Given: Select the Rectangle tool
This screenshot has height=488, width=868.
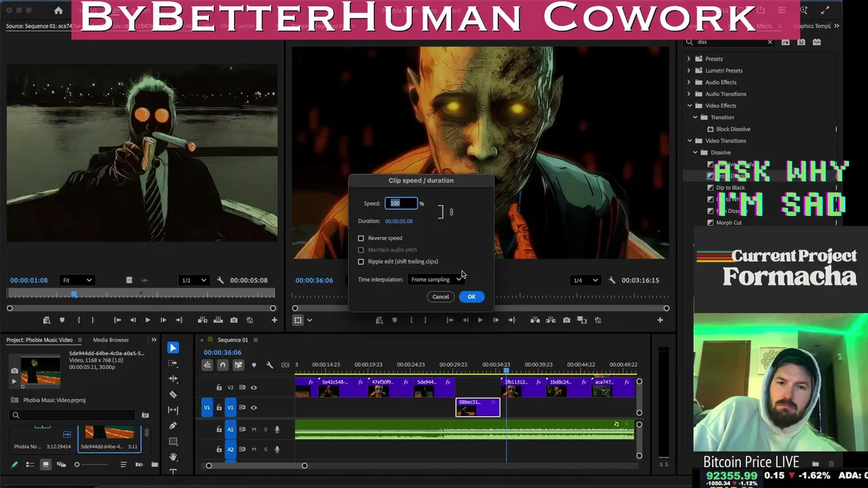Looking at the screenshot, I should coord(173,441).
